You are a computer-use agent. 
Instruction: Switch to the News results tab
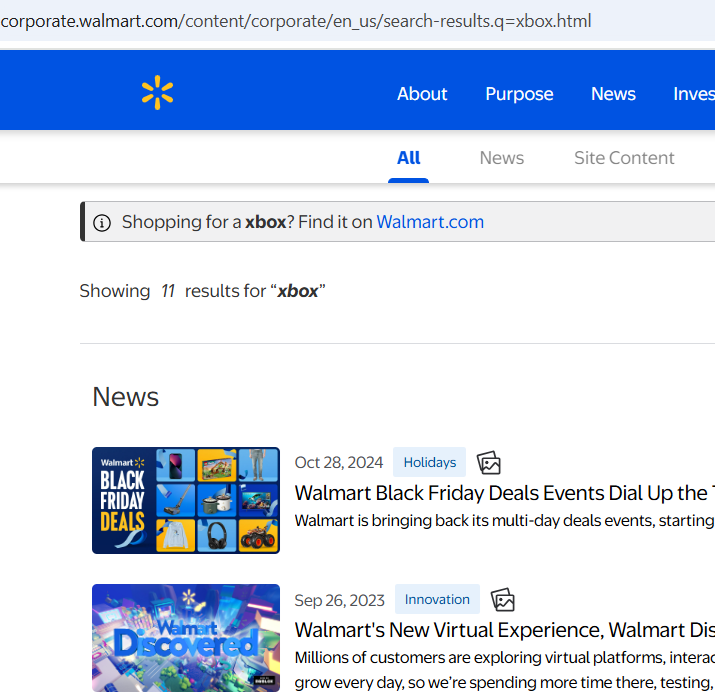[x=502, y=158]
